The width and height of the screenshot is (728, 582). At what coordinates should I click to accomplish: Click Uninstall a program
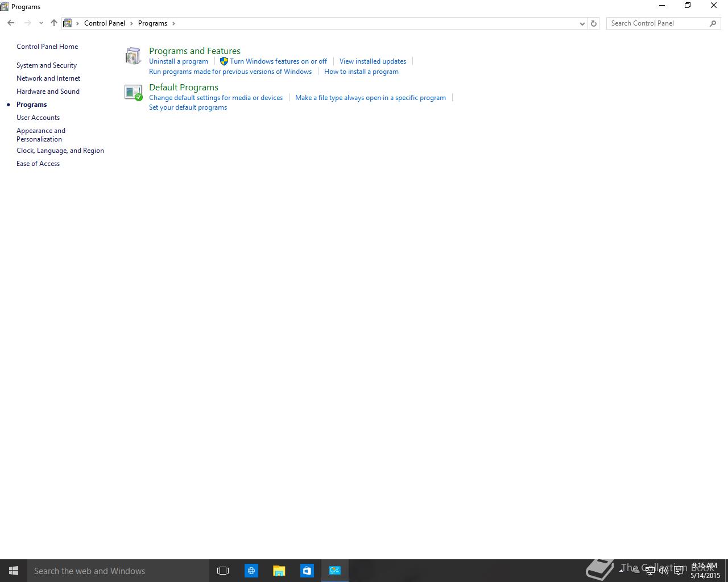click(179, 61)
